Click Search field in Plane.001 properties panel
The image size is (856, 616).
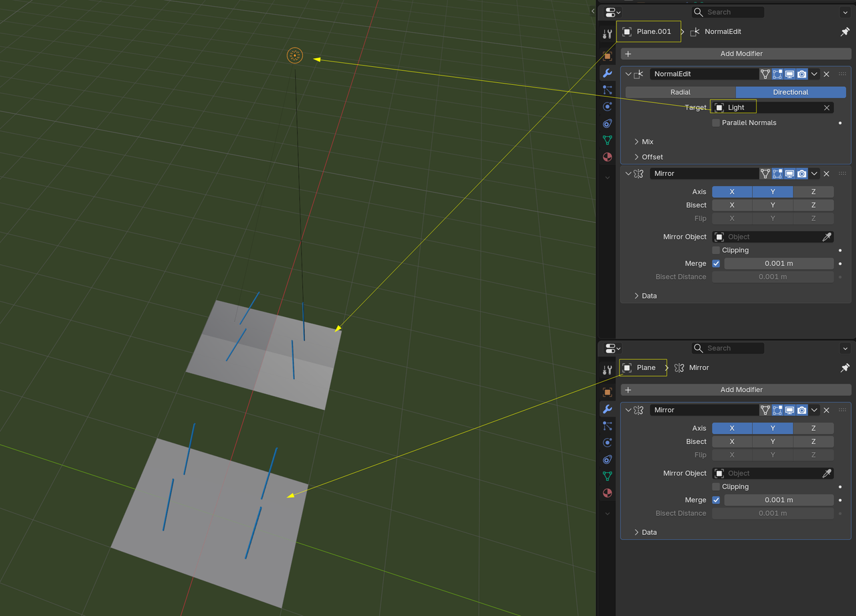click(728, 12)
